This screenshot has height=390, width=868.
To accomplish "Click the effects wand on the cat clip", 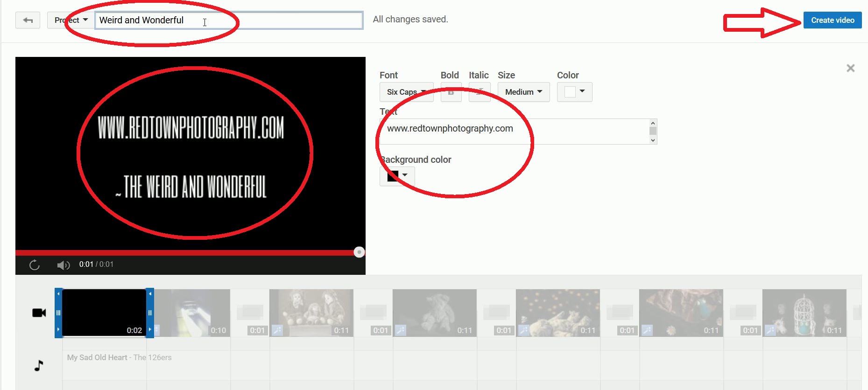I will pyautogui.click(x=524, y=330).
